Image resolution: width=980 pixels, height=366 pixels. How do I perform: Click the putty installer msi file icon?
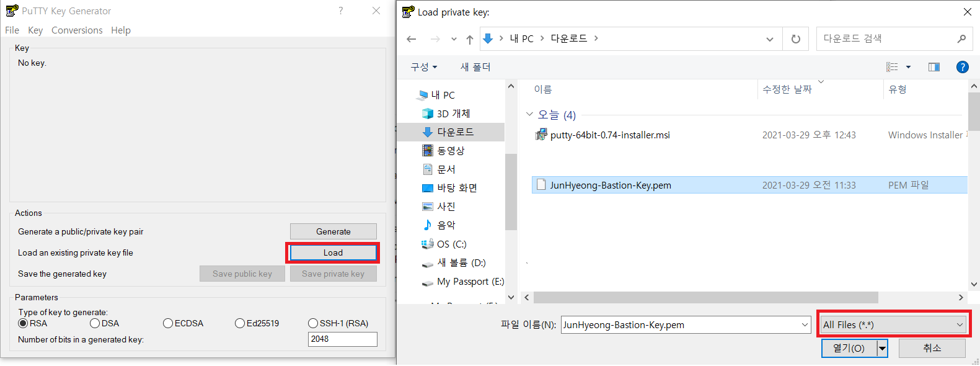tap(541, 135)
